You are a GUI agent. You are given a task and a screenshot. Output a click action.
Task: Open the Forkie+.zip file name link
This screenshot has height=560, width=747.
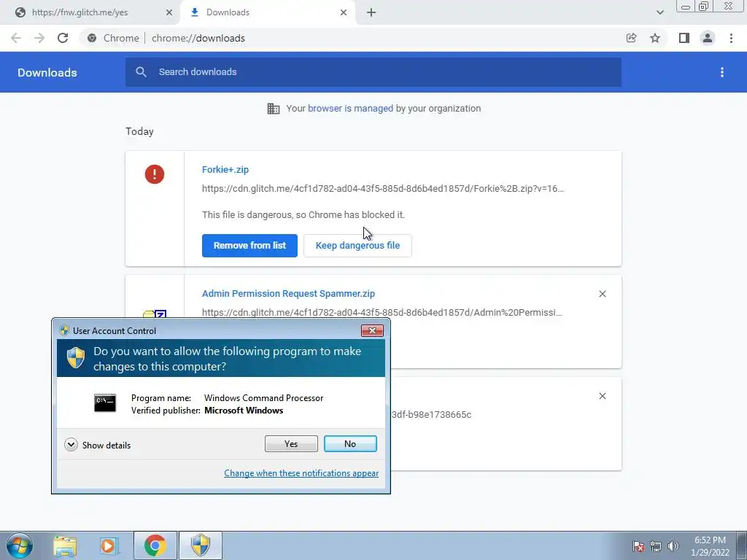pos(225,169)
